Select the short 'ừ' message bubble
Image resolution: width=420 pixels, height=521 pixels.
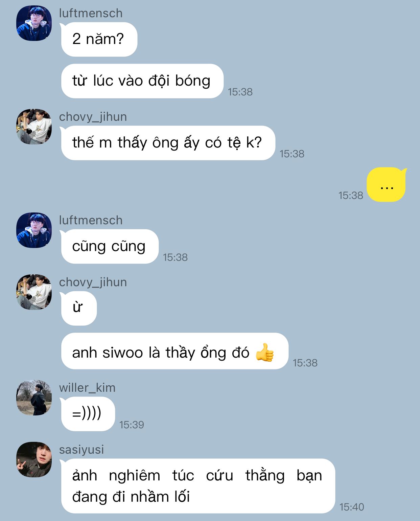(78, 308)
